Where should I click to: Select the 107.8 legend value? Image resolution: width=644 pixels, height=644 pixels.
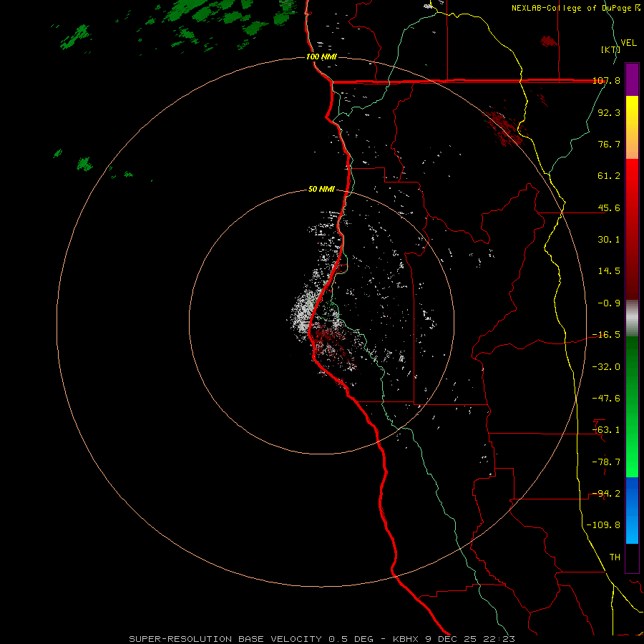[x=606, y=80]
